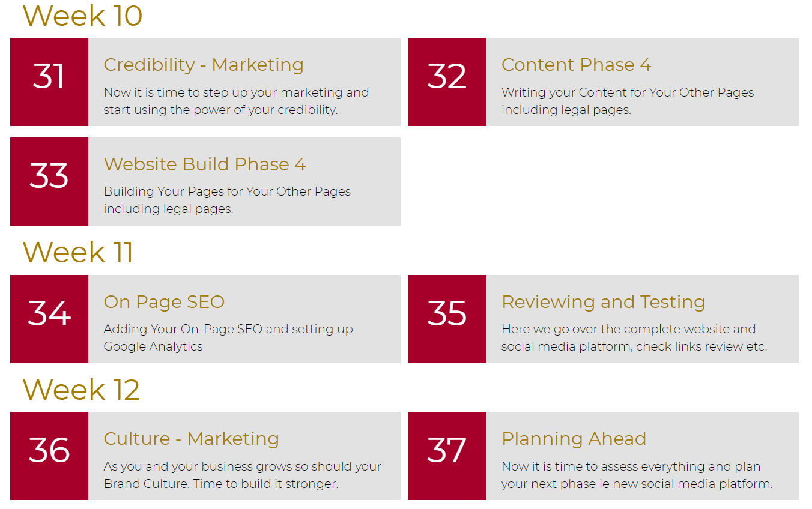
Task: Open the On Page SEO lesson title
Action: pos(164,302)
